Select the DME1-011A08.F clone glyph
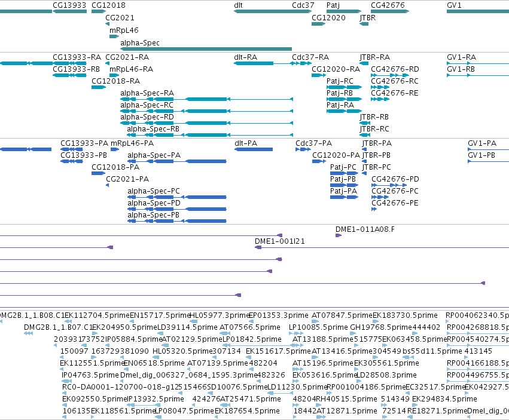Image resolution: width=509 pixels, height=420 pixels. coord(339,235)
